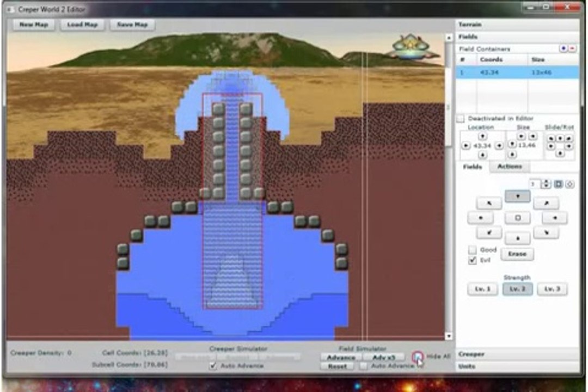Switch to the Actions tab

click(509, 167)
